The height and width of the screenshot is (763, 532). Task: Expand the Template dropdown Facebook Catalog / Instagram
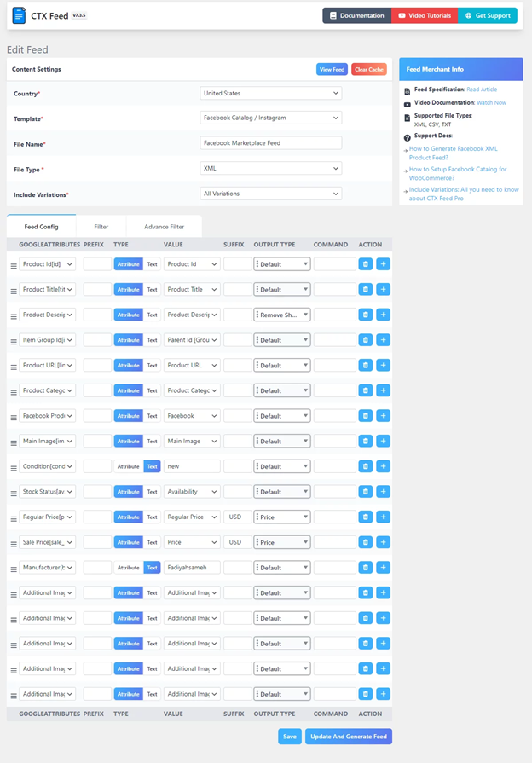pyautogui.click(x=270, y=118)
